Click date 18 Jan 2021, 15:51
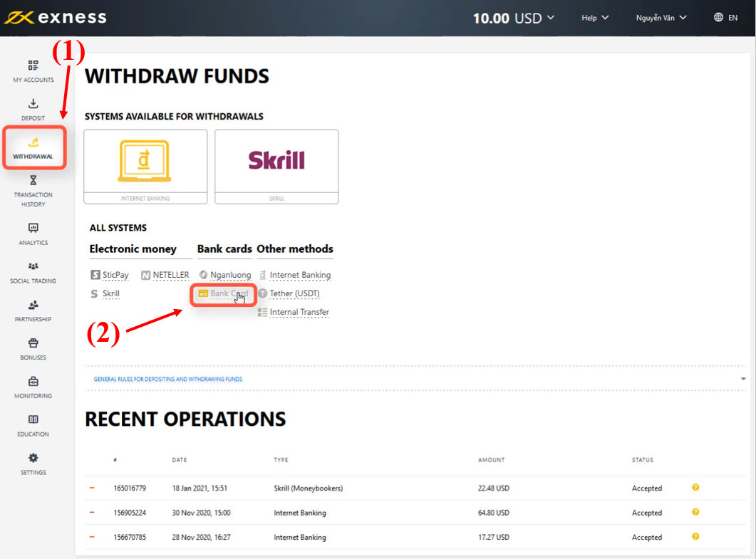This screenshot has height=559, width=756. [200, 489]
